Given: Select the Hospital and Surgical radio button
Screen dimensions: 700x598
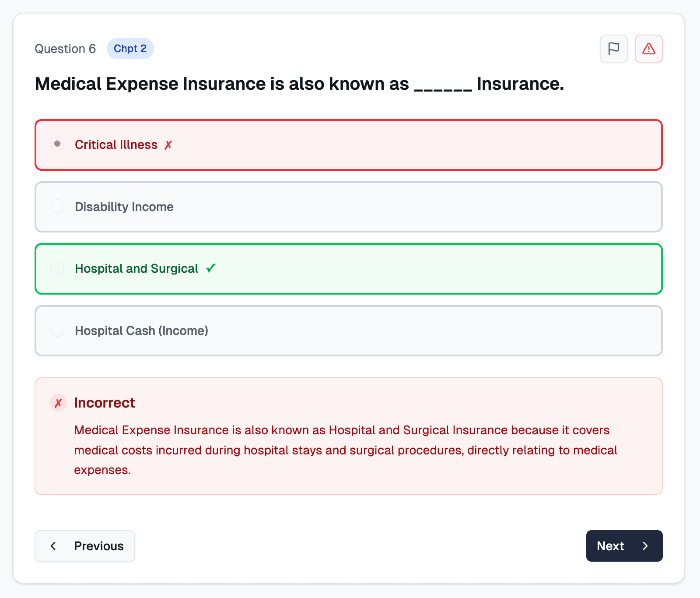Looking at the screenshot, I should (x=57, y=268).
